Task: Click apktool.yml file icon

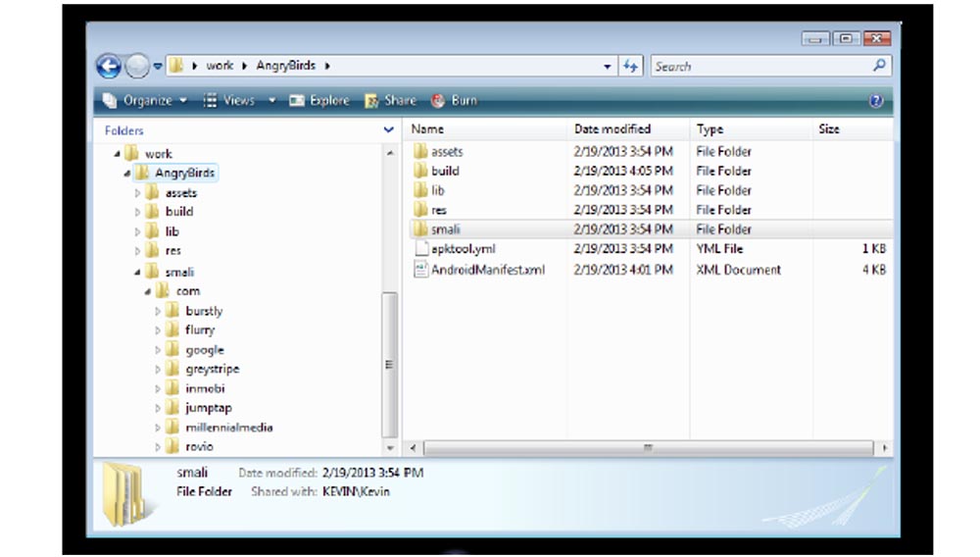Action: click(x=421, y=248)
